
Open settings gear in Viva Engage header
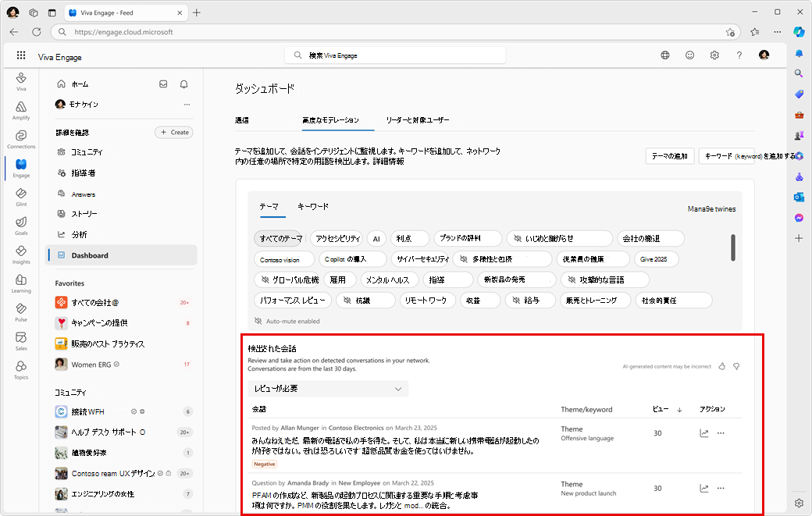(x=714, y=55)
